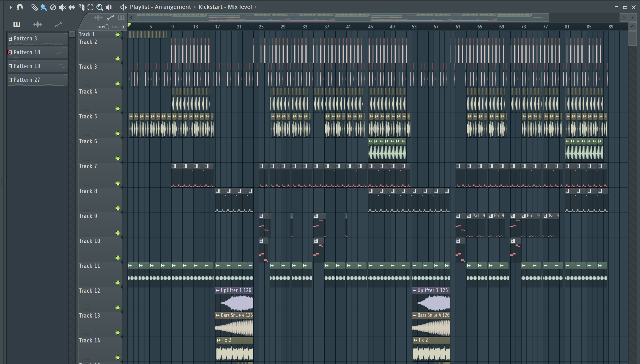
Task: Click the button right of timeline scroll arrow
Action: pyautogui.click(x=632, y=18)
